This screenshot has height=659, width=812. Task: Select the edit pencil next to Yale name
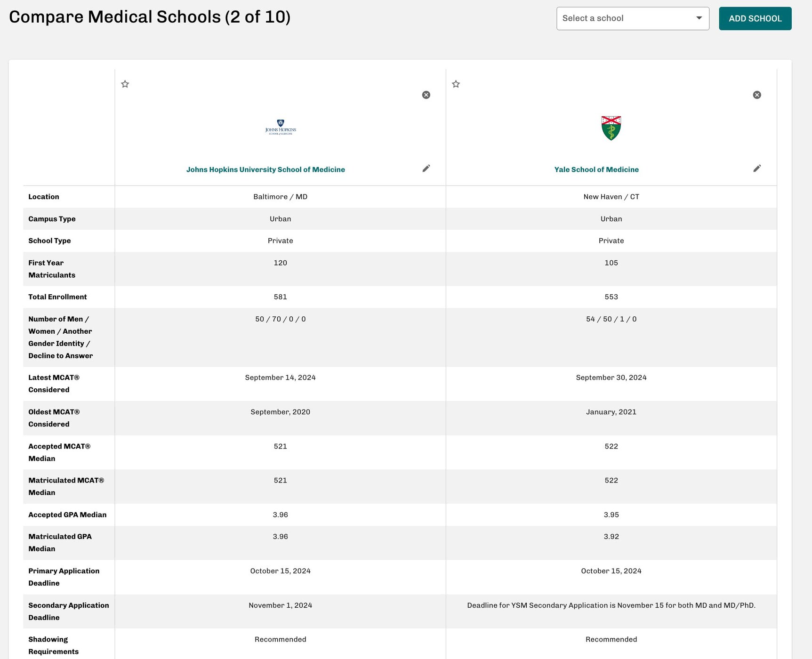pyautogui.click(x=757, y=168)
